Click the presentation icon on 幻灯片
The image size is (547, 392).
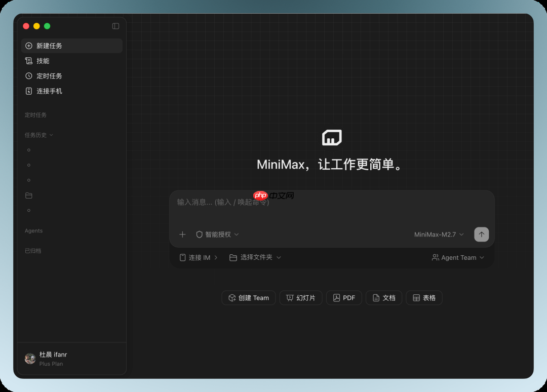click(290, 298)
